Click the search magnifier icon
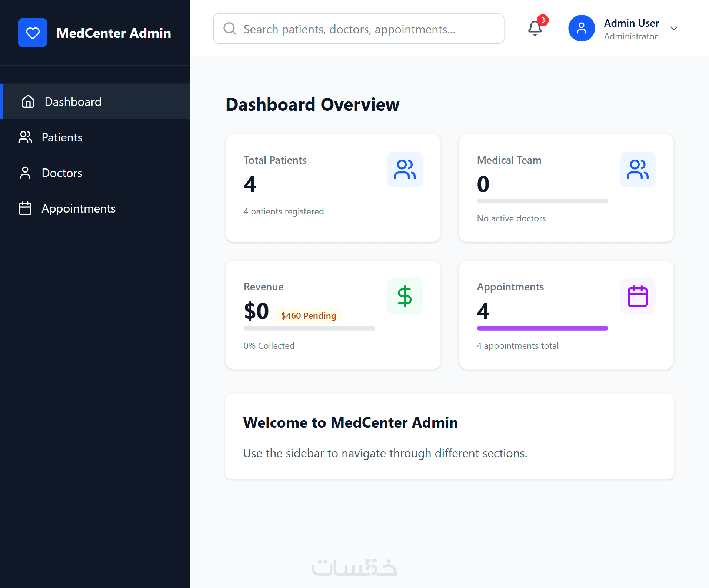The width and height of the screenshot is (709, 588). 230,29
